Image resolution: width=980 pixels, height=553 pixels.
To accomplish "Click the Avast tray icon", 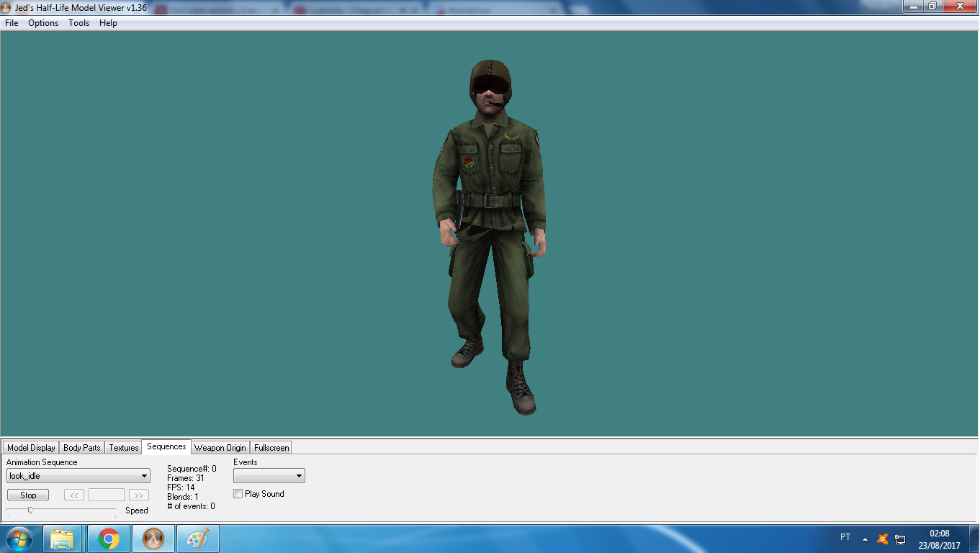I will click(x=883, y=539).
